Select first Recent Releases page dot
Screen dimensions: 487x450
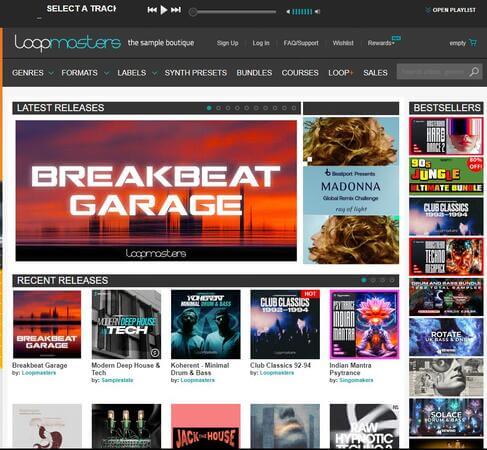tap(364, 280)
